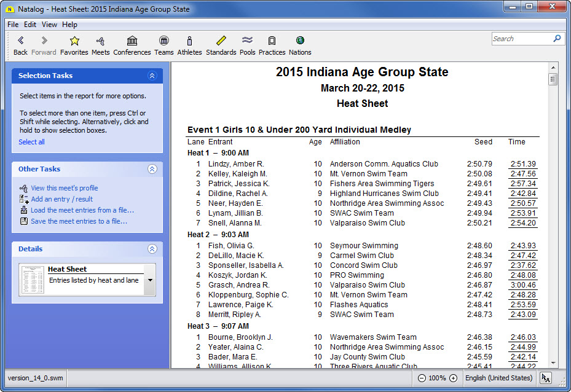Click the Back navigation arrow
The image size is (571, 392).
click(x=20, y=41)
